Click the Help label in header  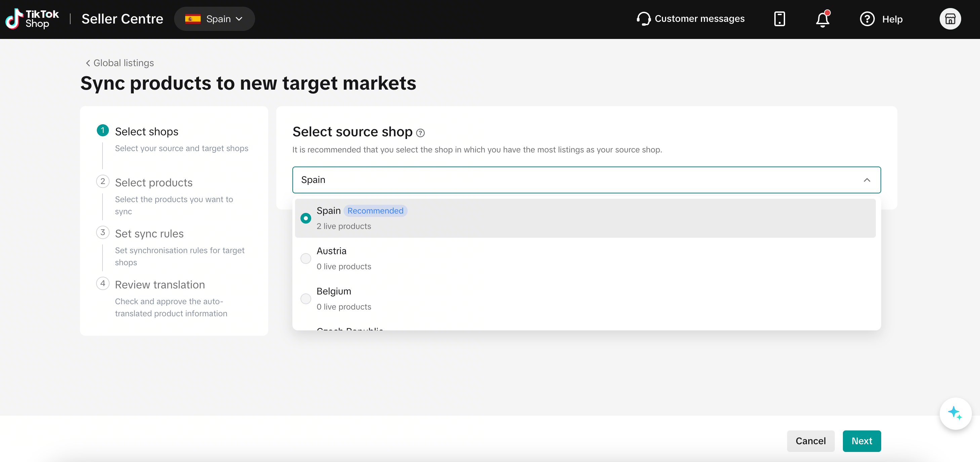892,19
